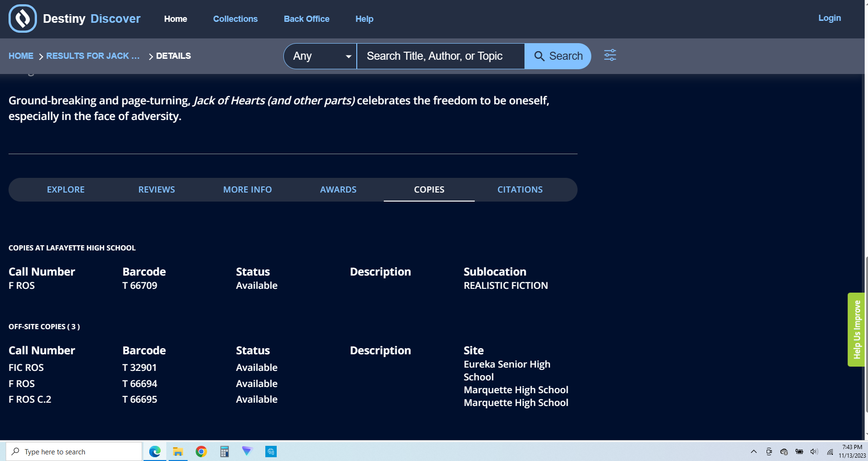Click call number FIC ROS

click(26, 368)
